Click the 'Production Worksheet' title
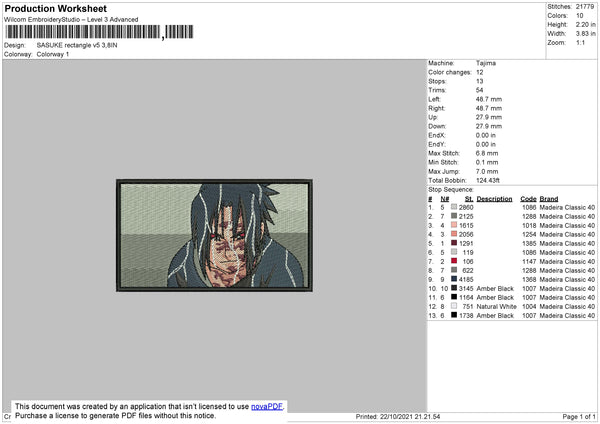The image size is (600, 424). [x=56, y=8]
